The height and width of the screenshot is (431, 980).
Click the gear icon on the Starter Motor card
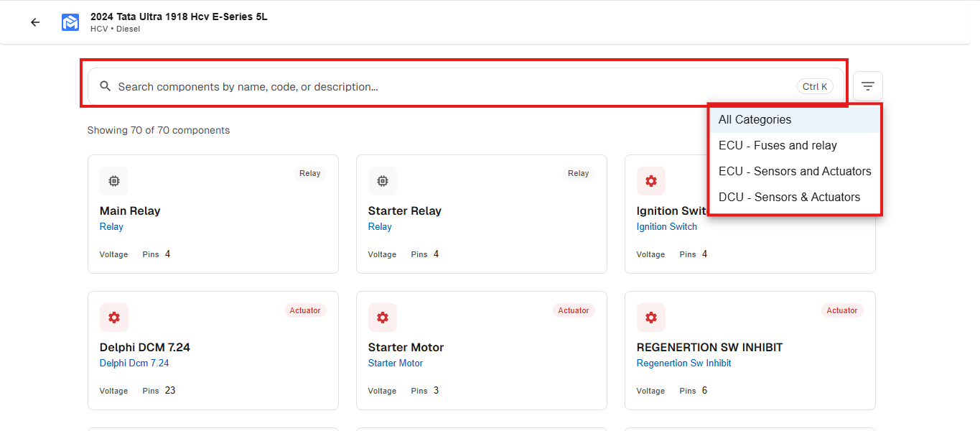click(382, 317)
